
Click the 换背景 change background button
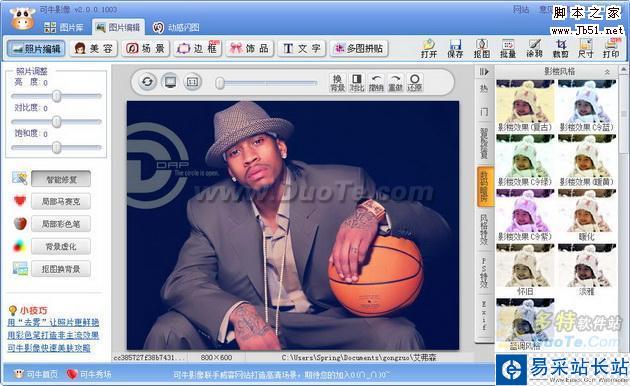tap(338, 83)
